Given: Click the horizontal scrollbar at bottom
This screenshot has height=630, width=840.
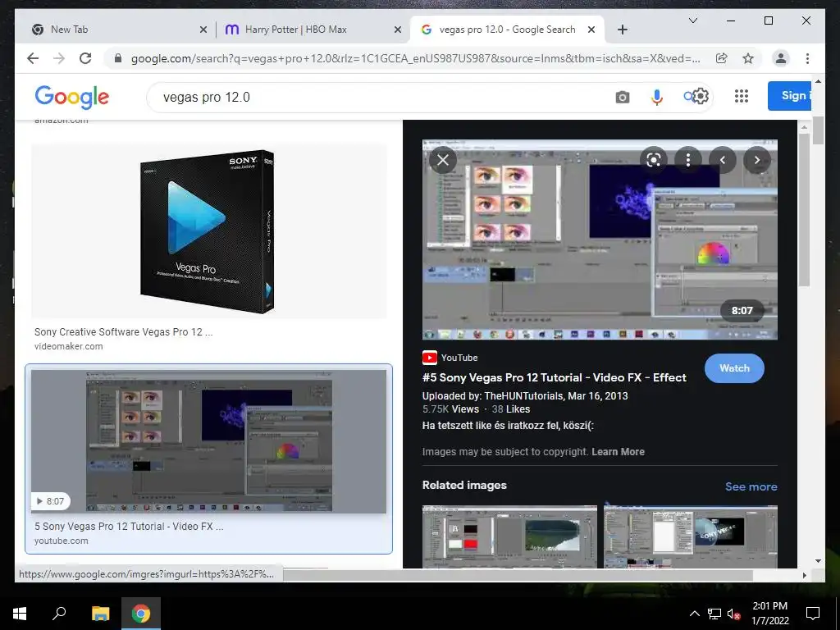Looking at the screenshot, I should 518,575.
